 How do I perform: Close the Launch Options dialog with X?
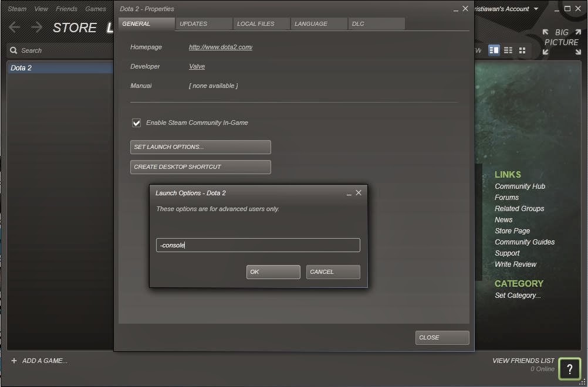(359, 192)
